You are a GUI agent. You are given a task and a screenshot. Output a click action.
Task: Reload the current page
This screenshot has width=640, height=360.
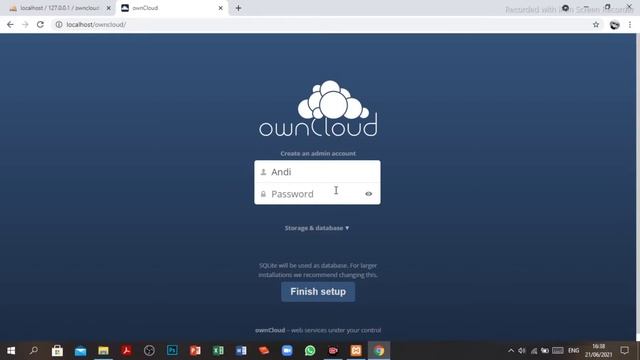click(x=40, y=24)
